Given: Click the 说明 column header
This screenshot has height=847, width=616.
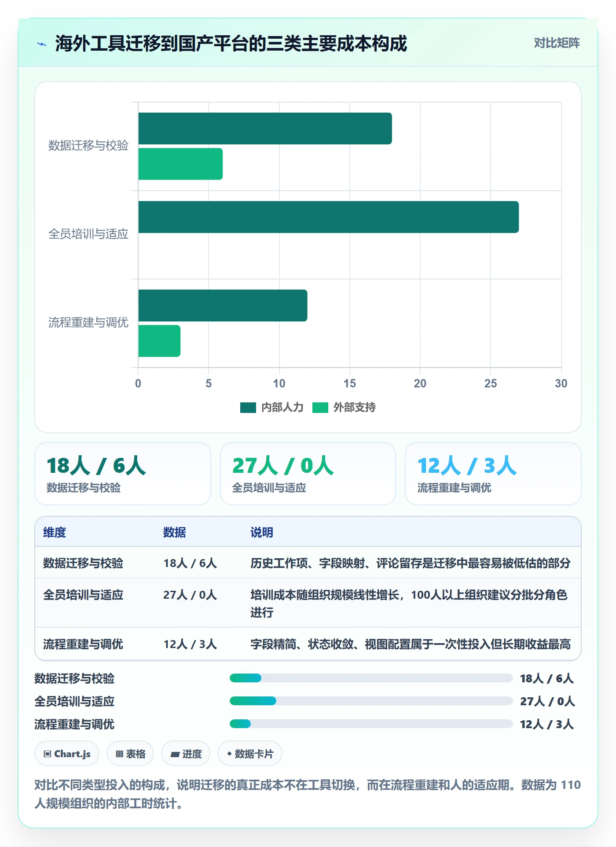Looking at the screenshot, I should pyautogui.click(x=262, y=533).
